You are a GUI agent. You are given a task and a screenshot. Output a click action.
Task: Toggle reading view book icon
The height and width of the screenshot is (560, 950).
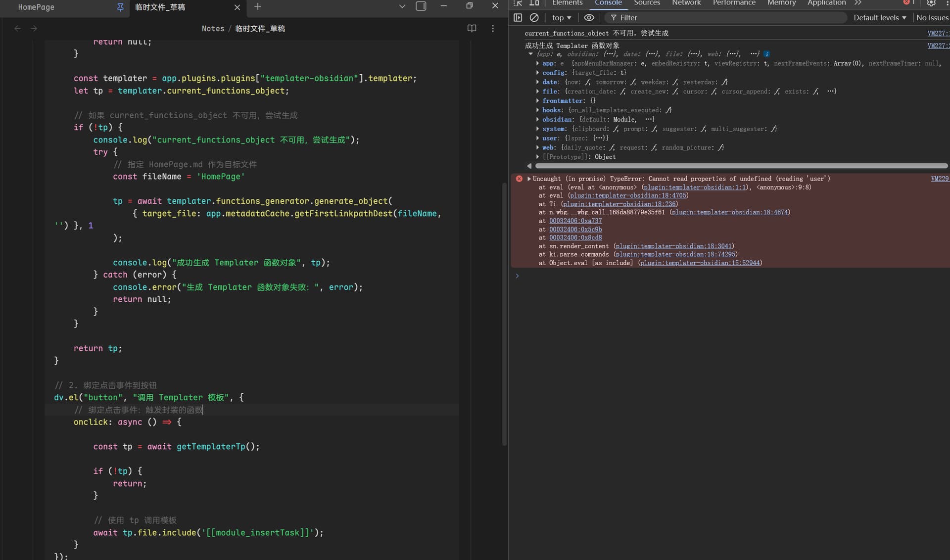coord(472,28)
